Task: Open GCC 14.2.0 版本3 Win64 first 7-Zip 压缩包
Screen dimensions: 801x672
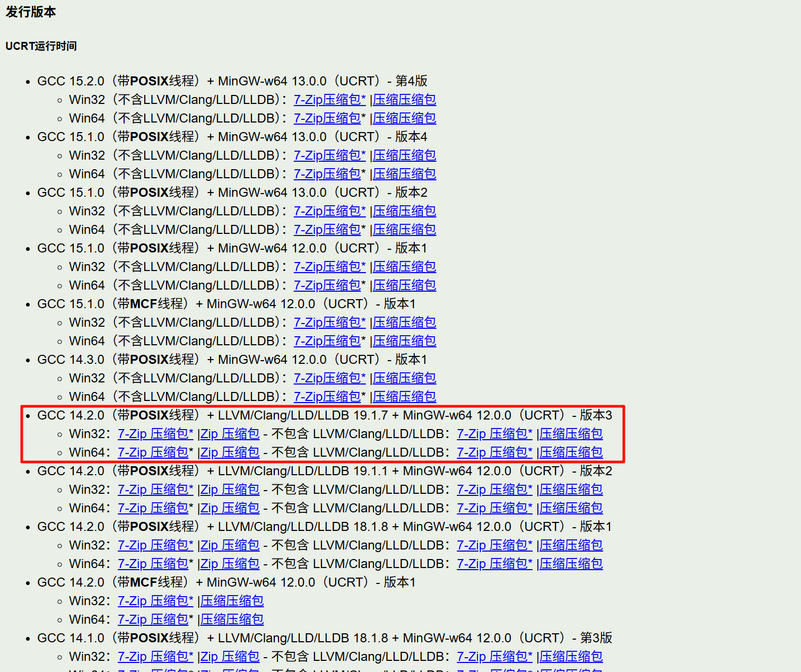Action: coord(153,452)
